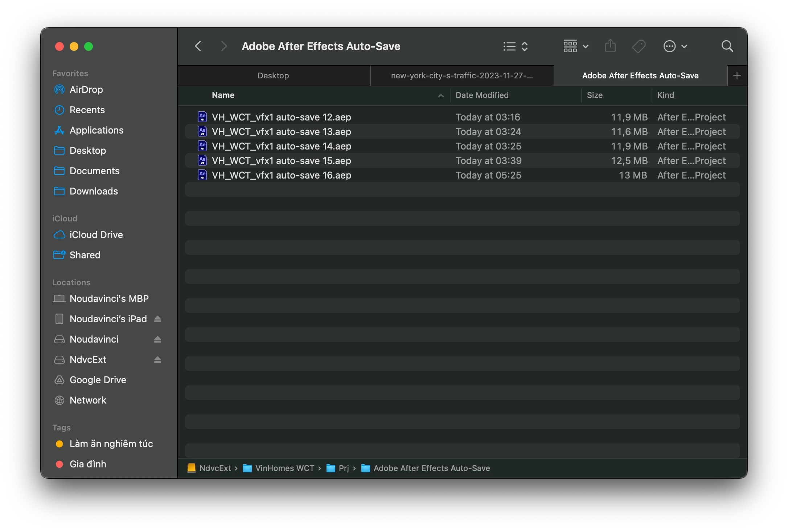Eject the NdvcExt drive

(x=157, y=360)
